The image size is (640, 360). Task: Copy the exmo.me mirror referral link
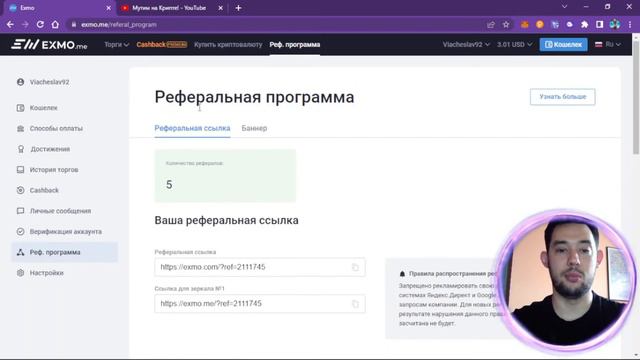tap(355, 304)
